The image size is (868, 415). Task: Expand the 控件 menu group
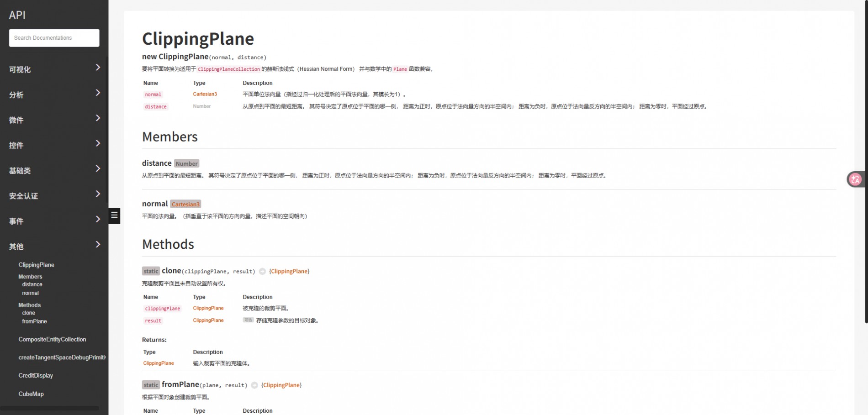click(x=98, y=144)
